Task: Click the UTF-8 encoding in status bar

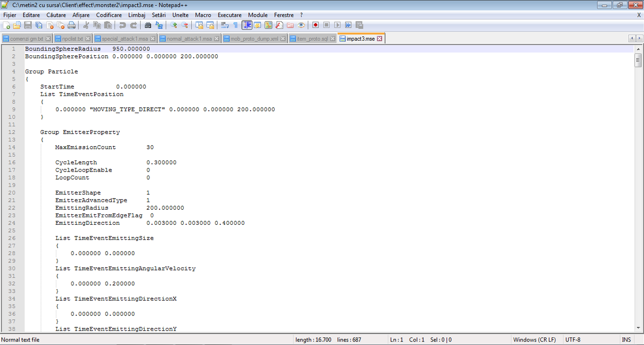Action: (x=573, y=340)
